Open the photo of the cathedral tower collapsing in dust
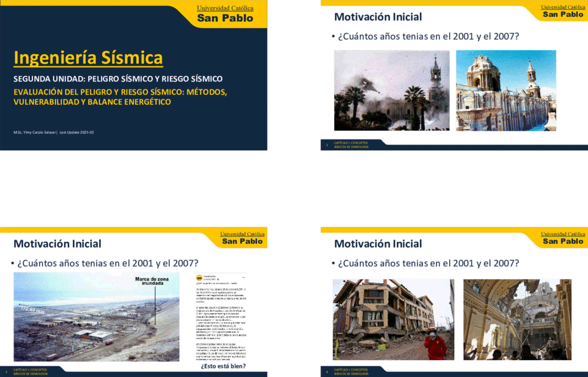The height and width of the screenshot is (377, 588). coord(391,90)
